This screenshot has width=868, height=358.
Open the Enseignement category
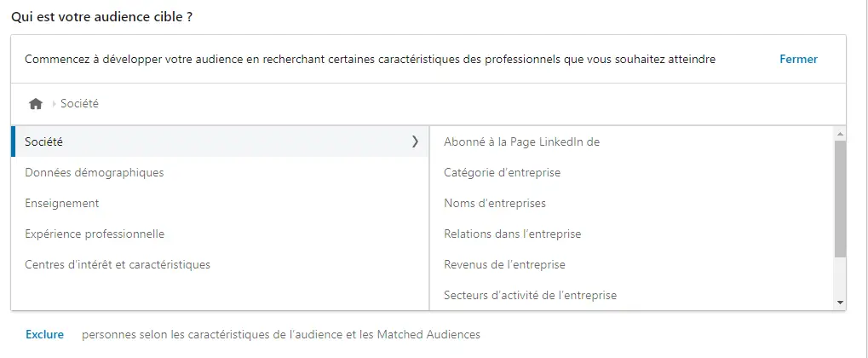219,204
